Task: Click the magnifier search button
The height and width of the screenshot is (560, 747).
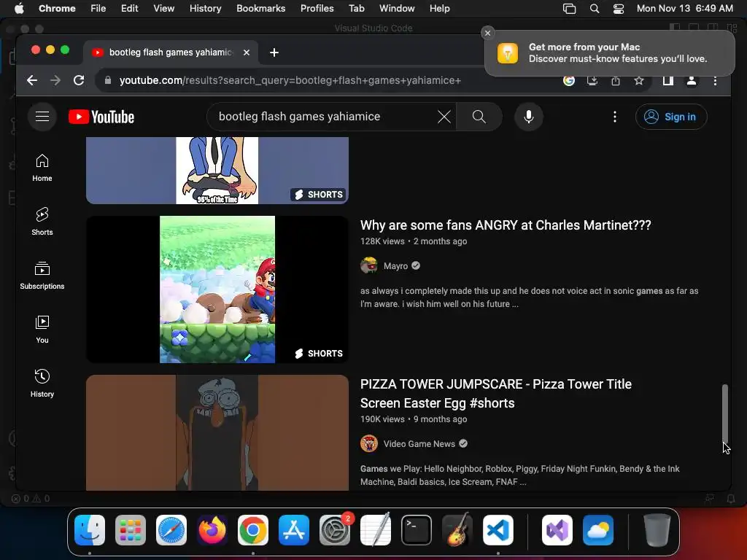Action: click(479, 117)
